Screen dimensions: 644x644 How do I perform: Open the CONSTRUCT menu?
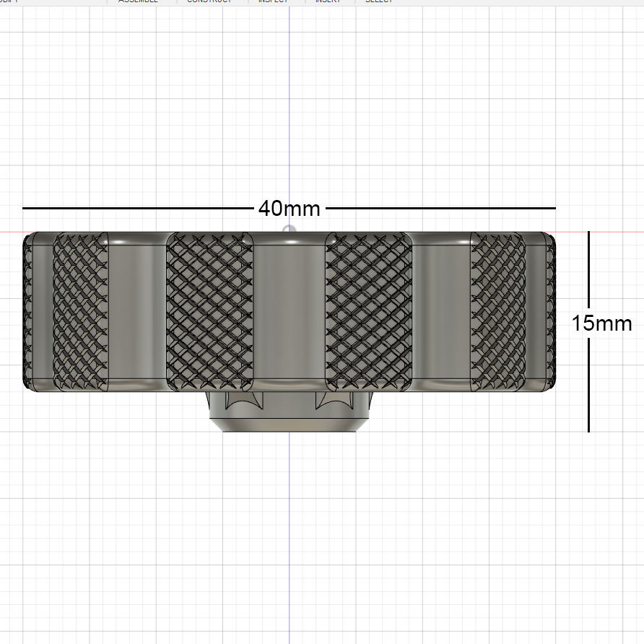tap(209, 1)
